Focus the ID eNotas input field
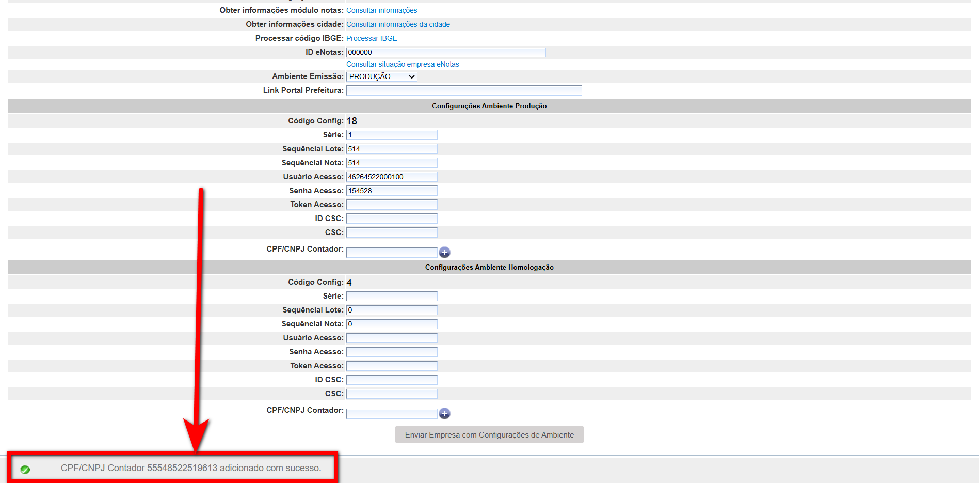The height and width of the screenshot is (483, 980). [445, 52]
